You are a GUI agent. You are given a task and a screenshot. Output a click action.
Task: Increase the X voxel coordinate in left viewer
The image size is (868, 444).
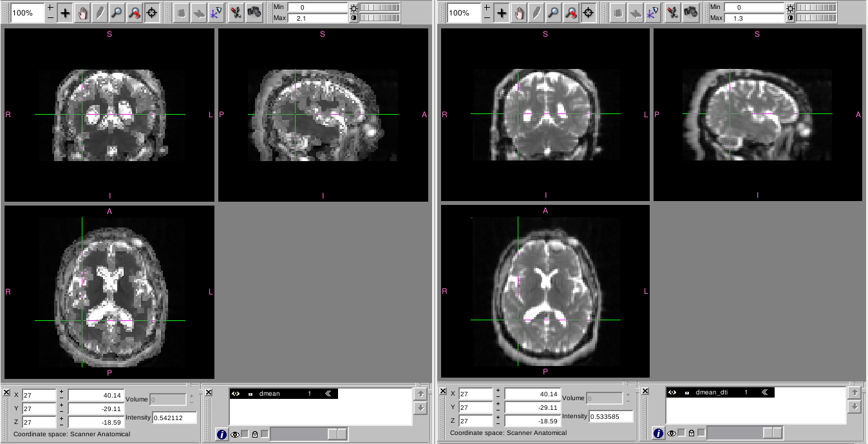(x=61, y=391)
